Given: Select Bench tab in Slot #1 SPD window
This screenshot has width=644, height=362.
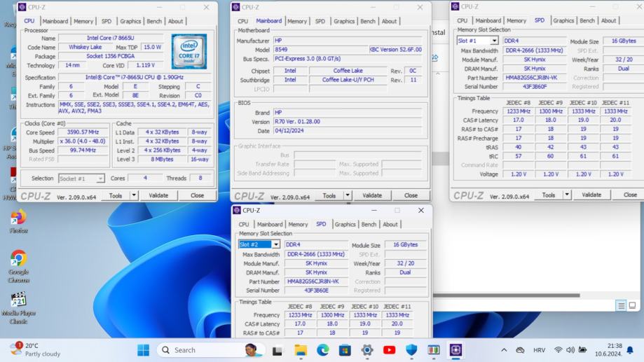Looking at the screenshot, I should pos(587,20).
